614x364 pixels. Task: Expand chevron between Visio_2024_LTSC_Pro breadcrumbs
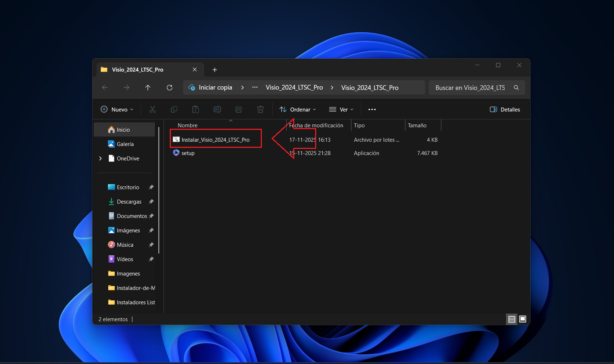[x=332, y=87]
